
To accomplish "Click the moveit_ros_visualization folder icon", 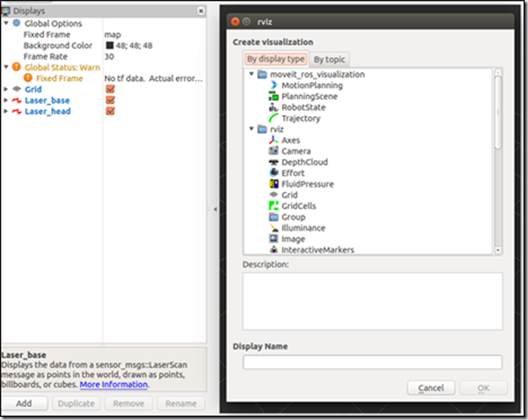I will click(x=262, y=74).
